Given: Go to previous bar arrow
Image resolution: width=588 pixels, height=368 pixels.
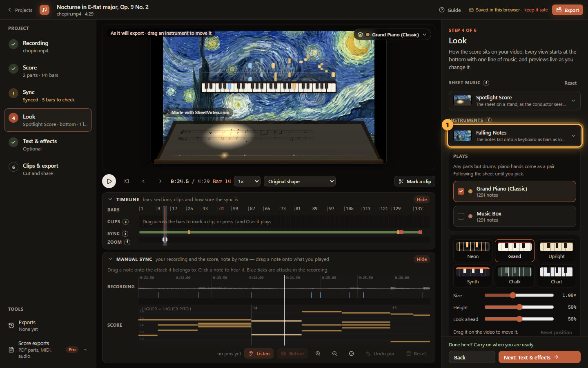Looking at the screenshot, I should click(143, 181).
